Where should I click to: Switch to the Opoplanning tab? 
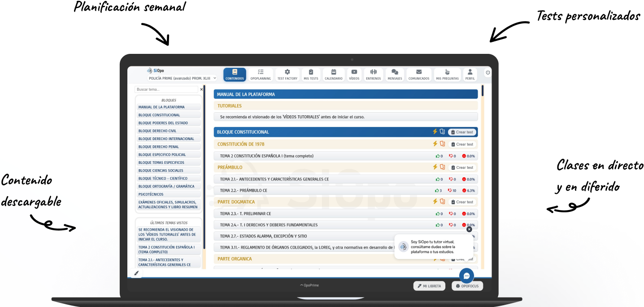click(261, 75)
